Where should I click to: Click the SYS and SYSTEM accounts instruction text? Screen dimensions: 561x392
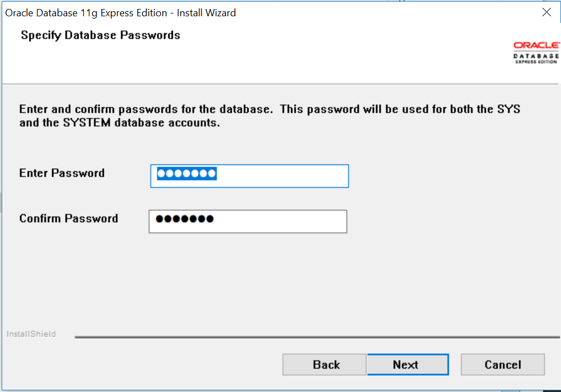click(x=270, y=116)
